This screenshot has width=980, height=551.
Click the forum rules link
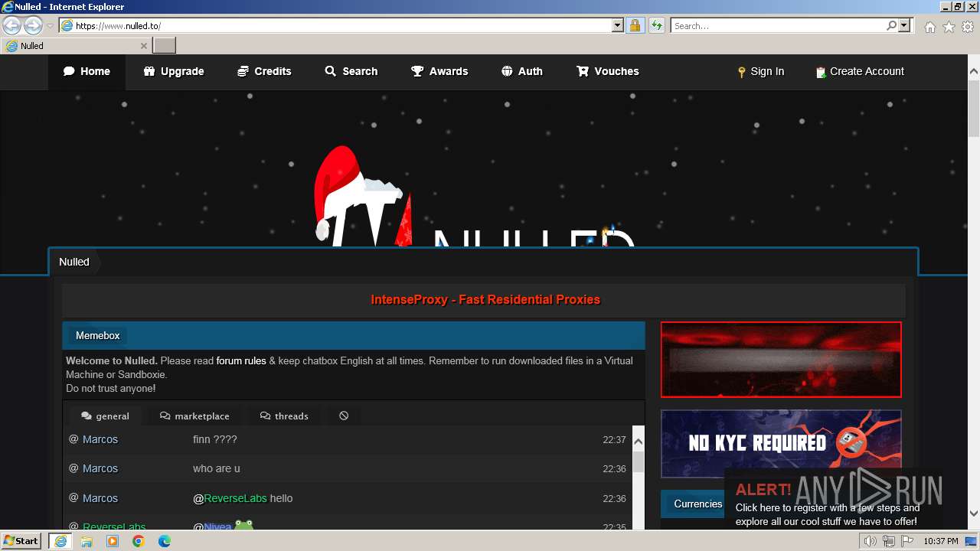click(x=241, y=360)
